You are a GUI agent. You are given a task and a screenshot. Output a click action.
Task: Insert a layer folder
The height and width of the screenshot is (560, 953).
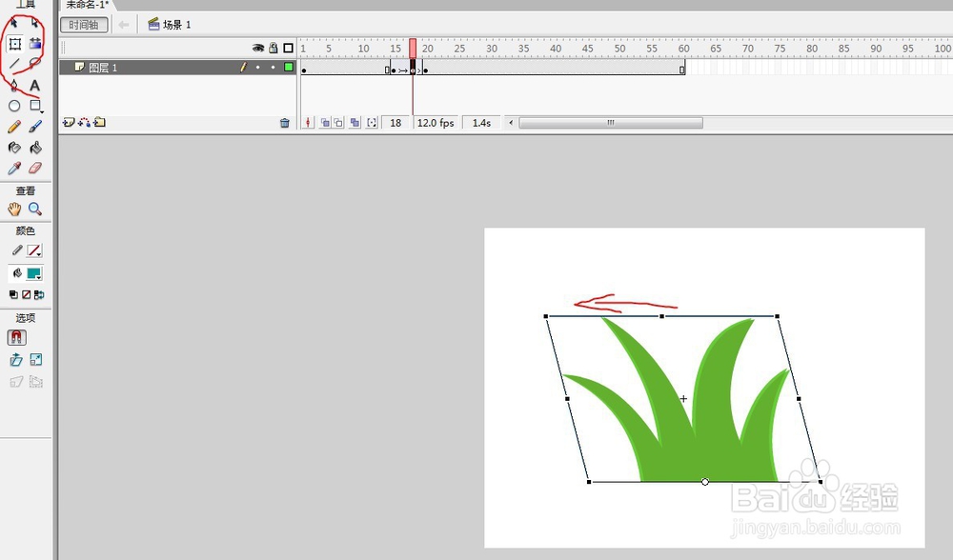coord(100,123)
